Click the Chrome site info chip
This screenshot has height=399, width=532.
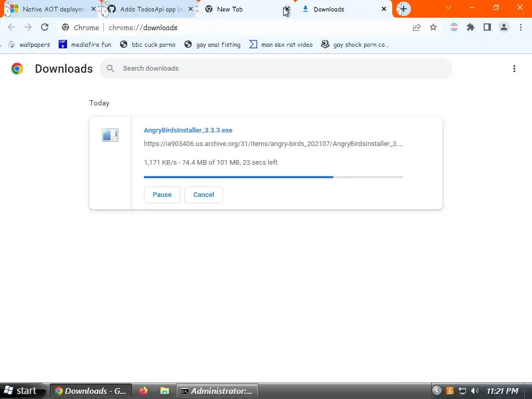pyautogui.click(x=81, y=28)
